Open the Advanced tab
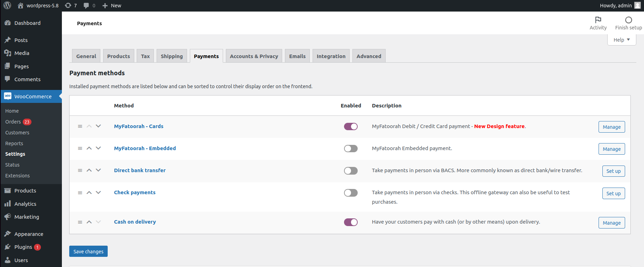The width and height of the screenshot is (644, 267). click(x=369, y=56)
